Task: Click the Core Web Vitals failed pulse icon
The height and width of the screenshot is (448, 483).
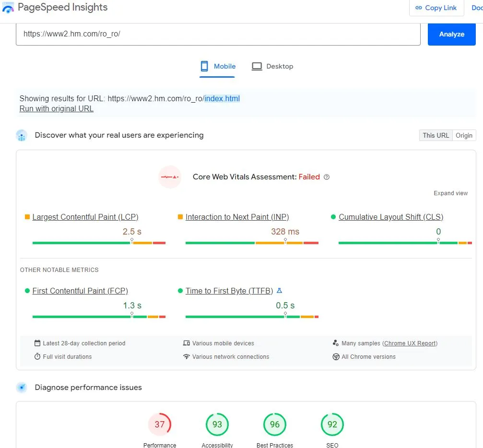Action: [x=170, y=177]
